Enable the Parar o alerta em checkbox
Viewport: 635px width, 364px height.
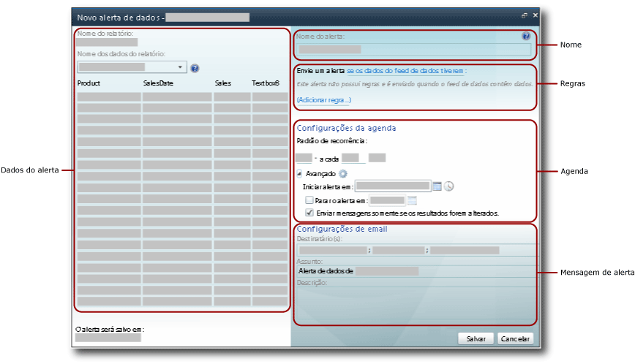[x=309, y=200]
